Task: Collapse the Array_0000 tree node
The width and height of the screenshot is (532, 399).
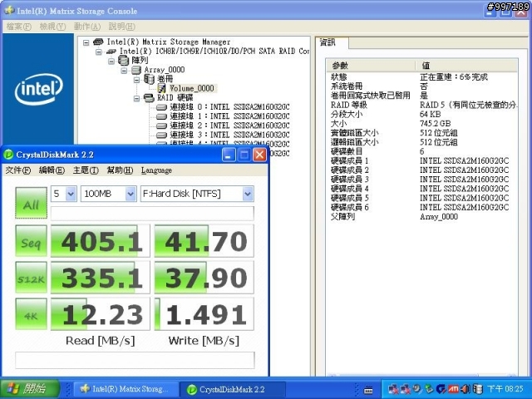Action: pos(124,71)
